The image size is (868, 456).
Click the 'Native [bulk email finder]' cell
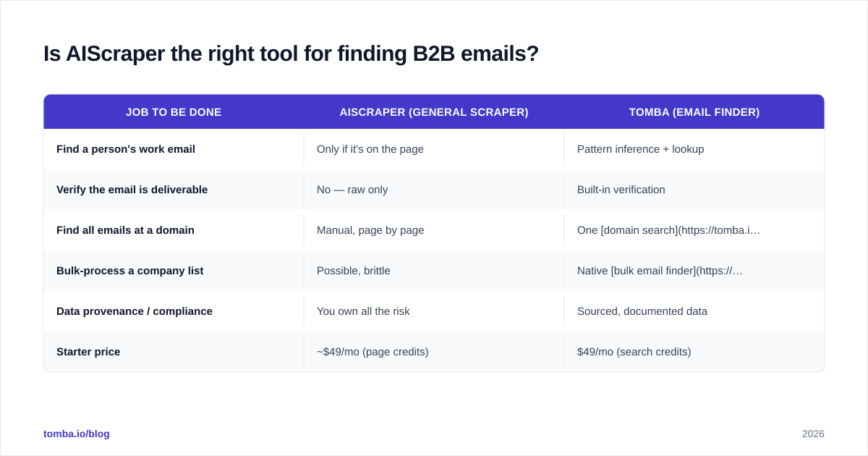(x=694, y=271)
